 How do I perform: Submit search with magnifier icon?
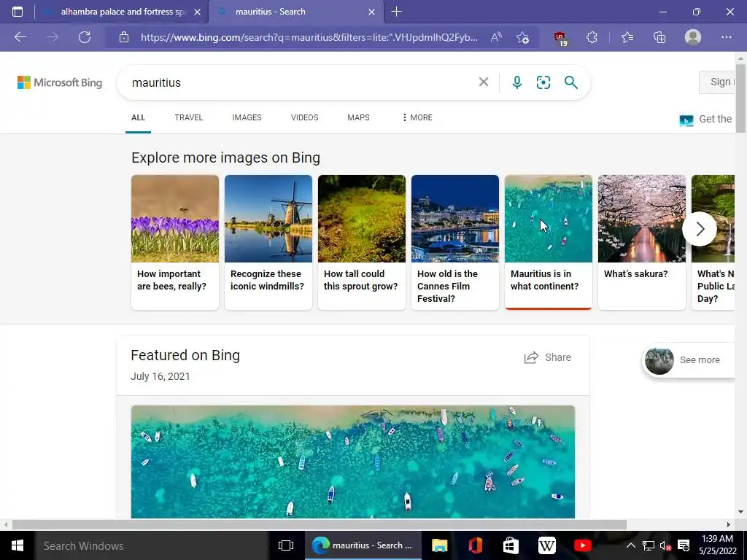[x=570, y=82]
